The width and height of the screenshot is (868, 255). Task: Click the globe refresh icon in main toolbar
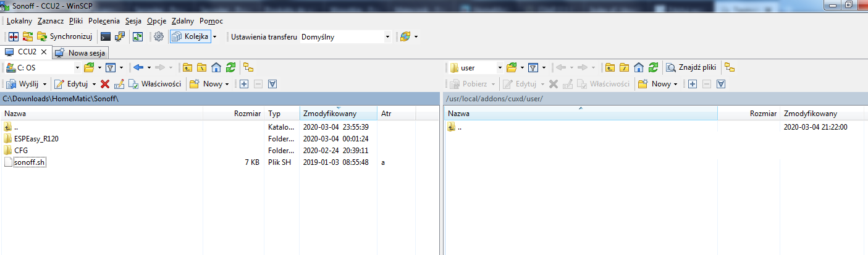pyautogui.click(x=405, y=36)
